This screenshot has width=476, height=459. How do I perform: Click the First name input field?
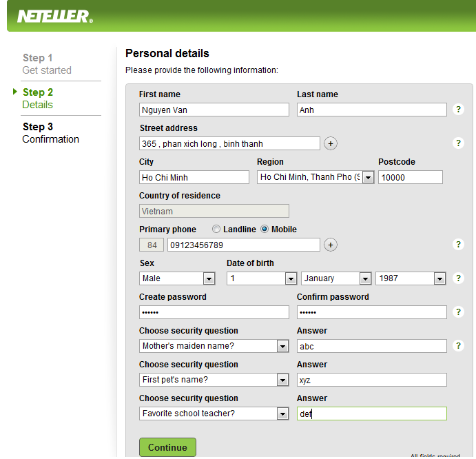pyautogui.click(x=214, y=110)
